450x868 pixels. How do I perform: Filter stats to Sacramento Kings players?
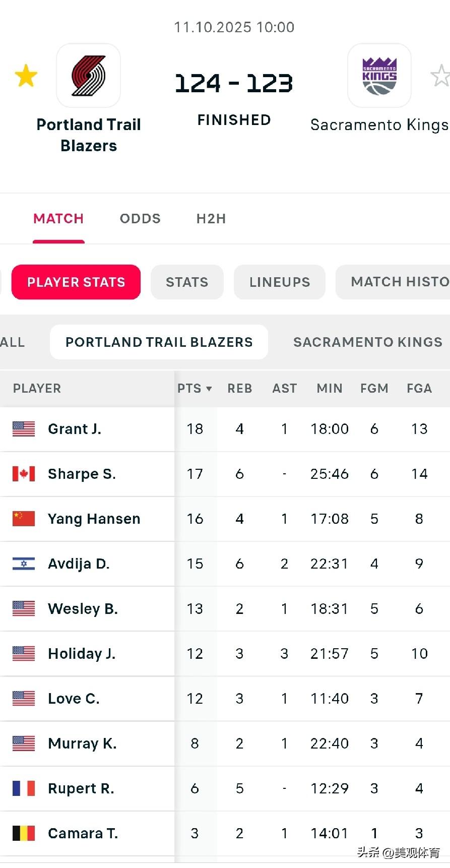point(367,342)
